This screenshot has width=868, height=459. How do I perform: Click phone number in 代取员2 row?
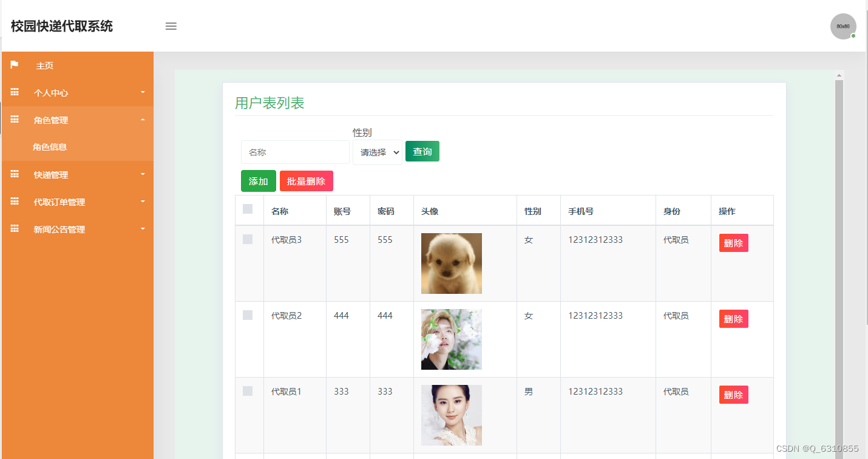(x=595, y=316)
